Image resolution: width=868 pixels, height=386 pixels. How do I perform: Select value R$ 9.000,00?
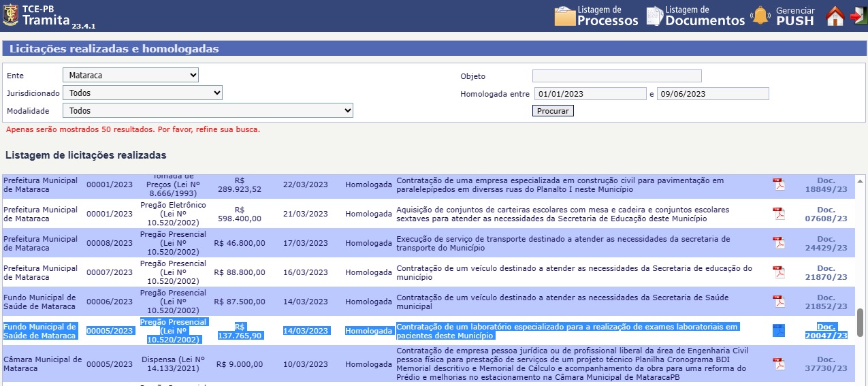[x=240, y=364]
